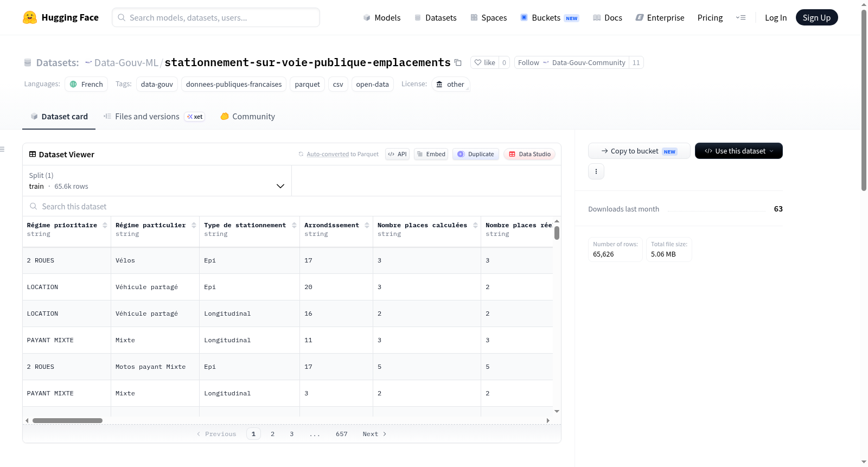The height and width of the screenshot is (467, 868).
Task: Click the open-data tag
Action: pyautogui.click(x=372, y=84)
